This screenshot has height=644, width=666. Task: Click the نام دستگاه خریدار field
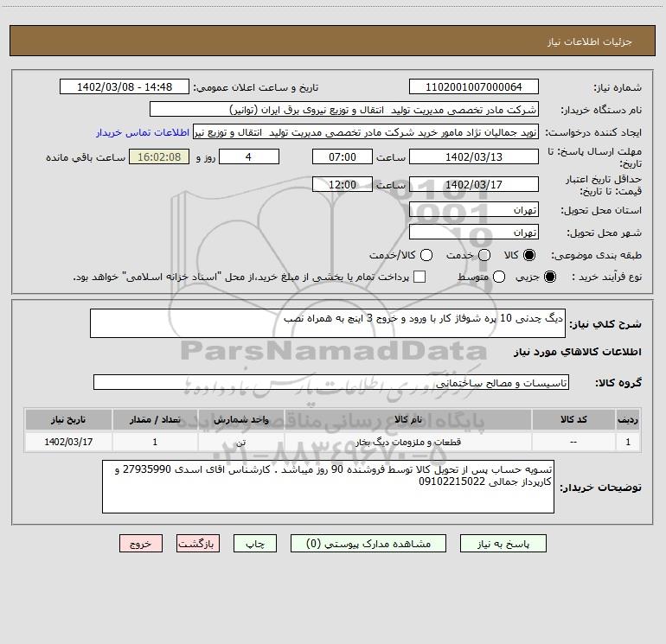(344, 109)
